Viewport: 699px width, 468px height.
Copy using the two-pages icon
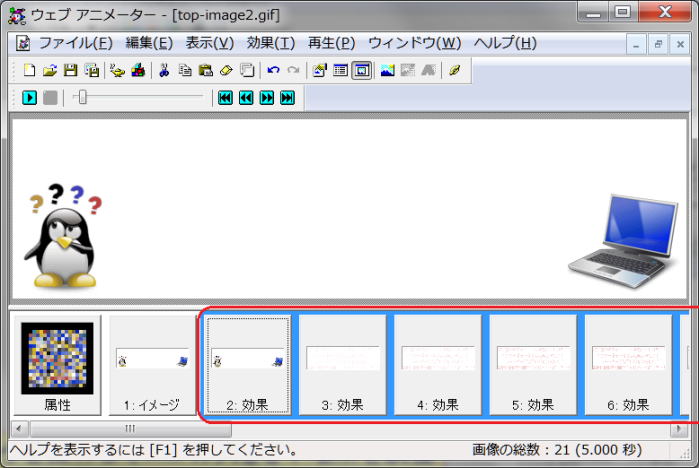click(x=185, y=70)
